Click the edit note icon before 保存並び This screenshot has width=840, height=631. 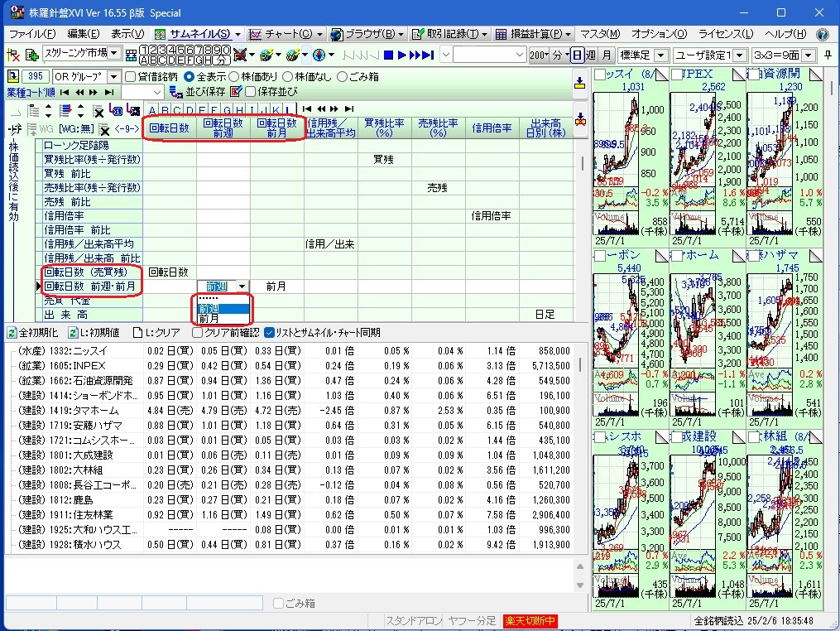click(236, 92)
